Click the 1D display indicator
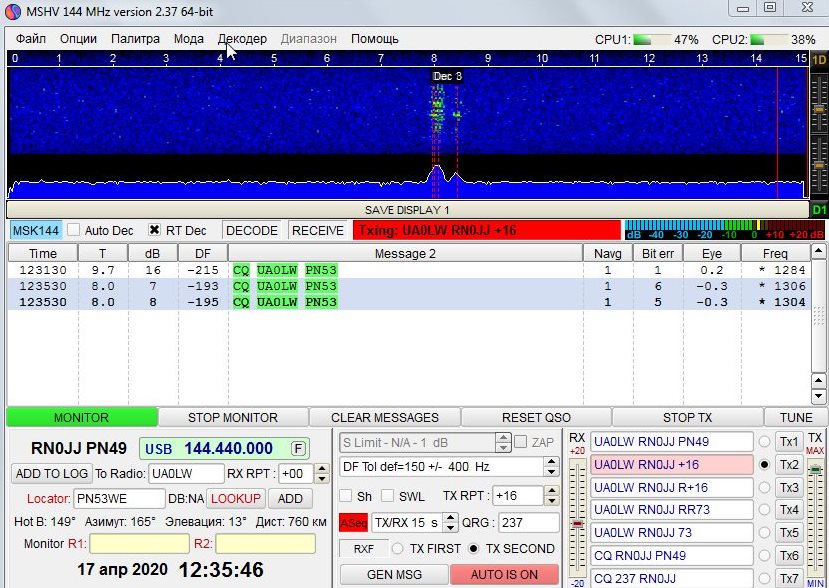829x588 pixels. point(819,59)
